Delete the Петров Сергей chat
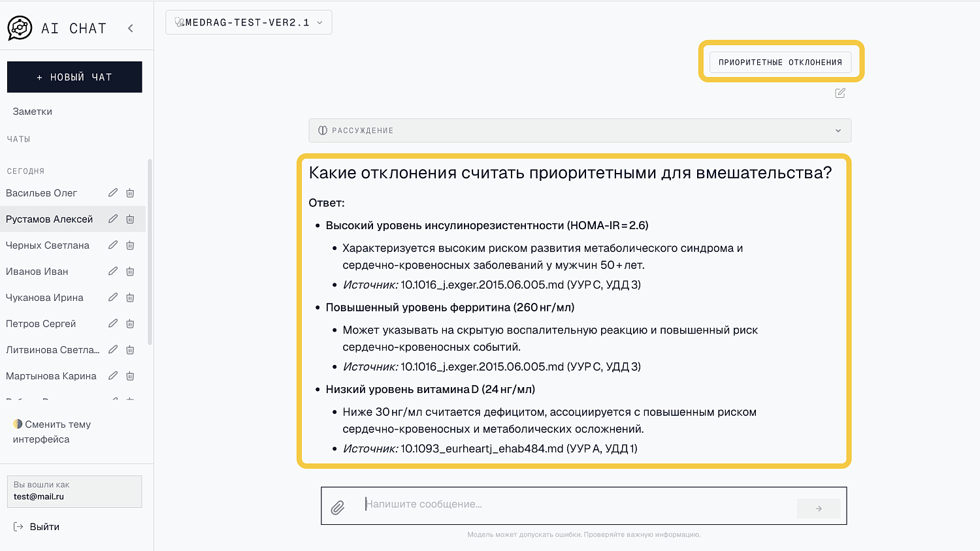The width and height of the screenshot is (980, 551). pyautogui.click(x=130, y=324)
